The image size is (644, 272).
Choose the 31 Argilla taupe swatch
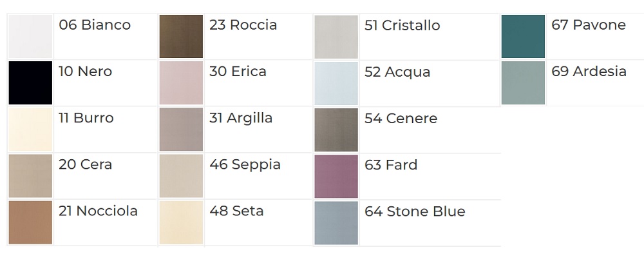[x=181, y=130]
